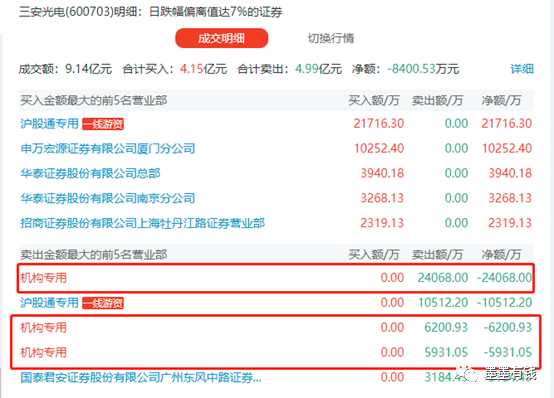Open 沪股通专用 in the sell list
The image size is (554, 398).
49,302
